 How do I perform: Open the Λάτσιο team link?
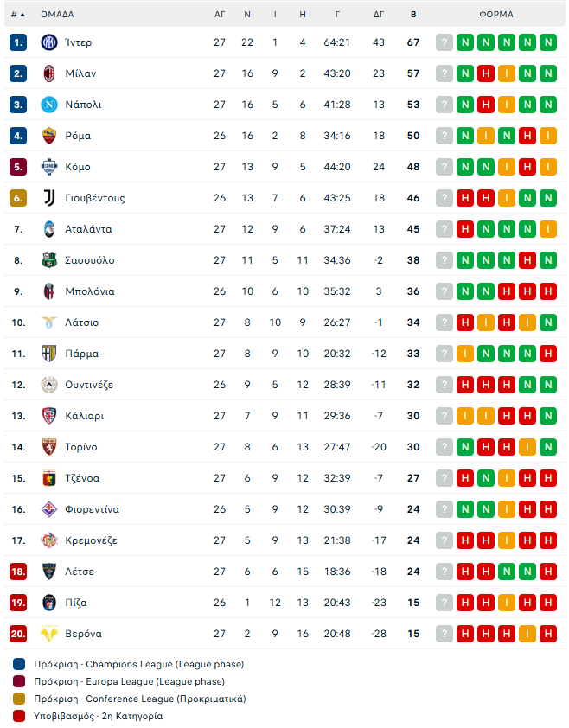[82, 322]
